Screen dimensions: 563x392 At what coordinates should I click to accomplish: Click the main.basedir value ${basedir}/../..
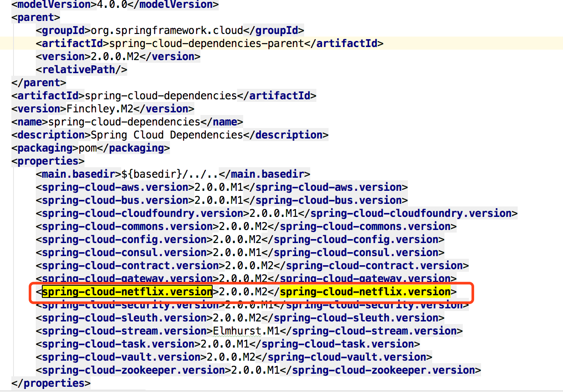tap(170, 174)
